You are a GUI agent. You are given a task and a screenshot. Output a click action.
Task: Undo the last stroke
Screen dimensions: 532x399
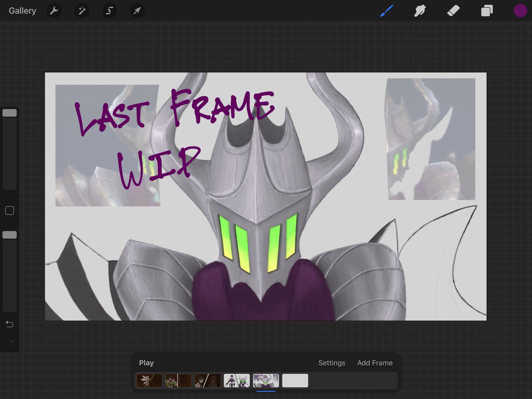coord(9,325)
